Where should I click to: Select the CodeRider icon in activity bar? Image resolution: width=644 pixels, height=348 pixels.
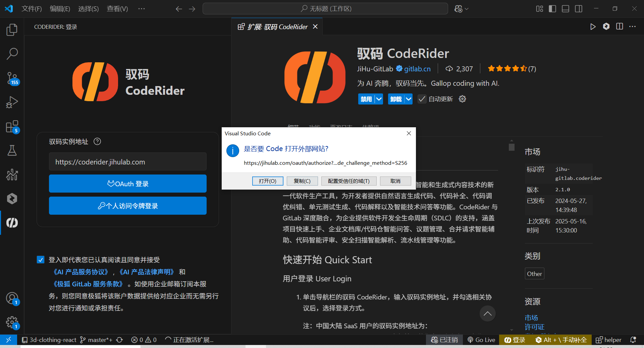[x=12, y=223]
